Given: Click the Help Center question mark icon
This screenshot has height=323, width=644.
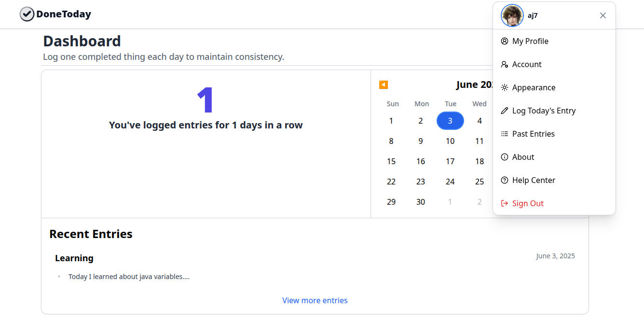Looking at the screenshot, I should pyautogui.click(x=505, y=180).
